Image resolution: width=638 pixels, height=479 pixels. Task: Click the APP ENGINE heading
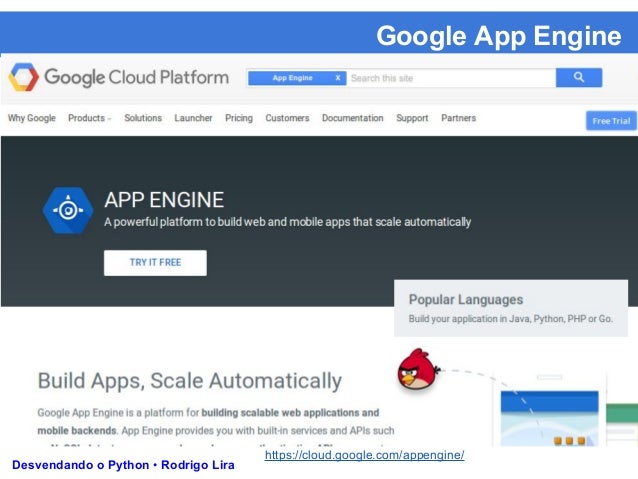tap(164, 200)
